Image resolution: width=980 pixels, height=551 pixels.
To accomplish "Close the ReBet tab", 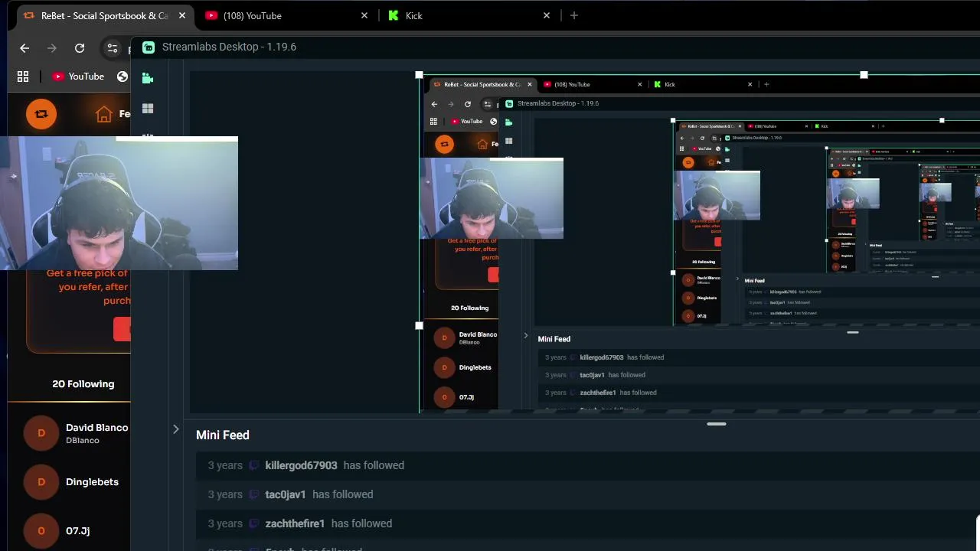I will tap(182, 15).
